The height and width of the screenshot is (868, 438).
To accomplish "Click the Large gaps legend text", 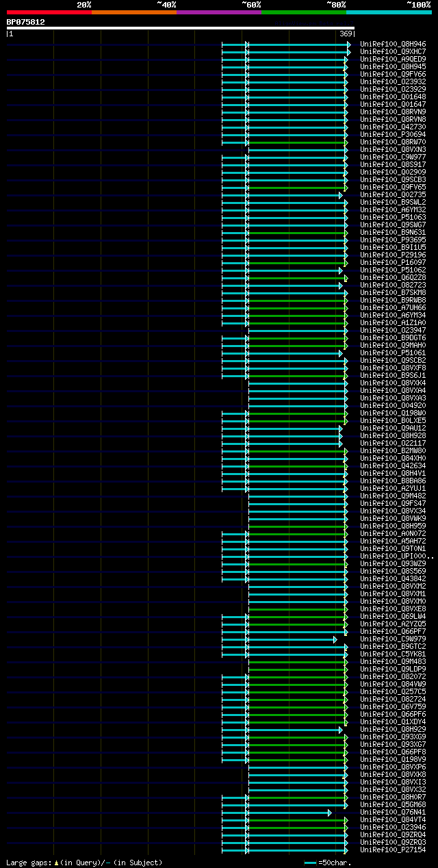I will pos(84,863).
